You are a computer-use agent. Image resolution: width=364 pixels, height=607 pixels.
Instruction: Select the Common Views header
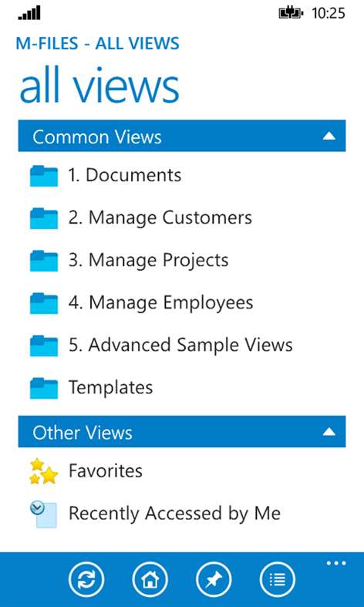click(181, 136)
